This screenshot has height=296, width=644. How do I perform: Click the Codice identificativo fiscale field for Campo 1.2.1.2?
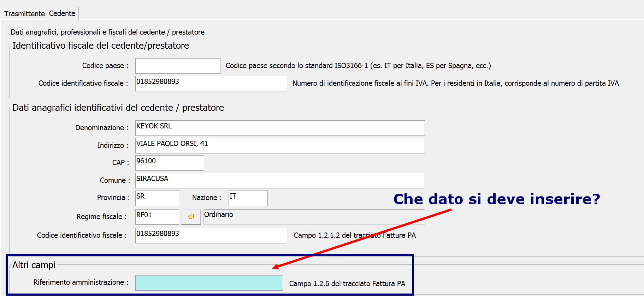click(x=211, y=236)
